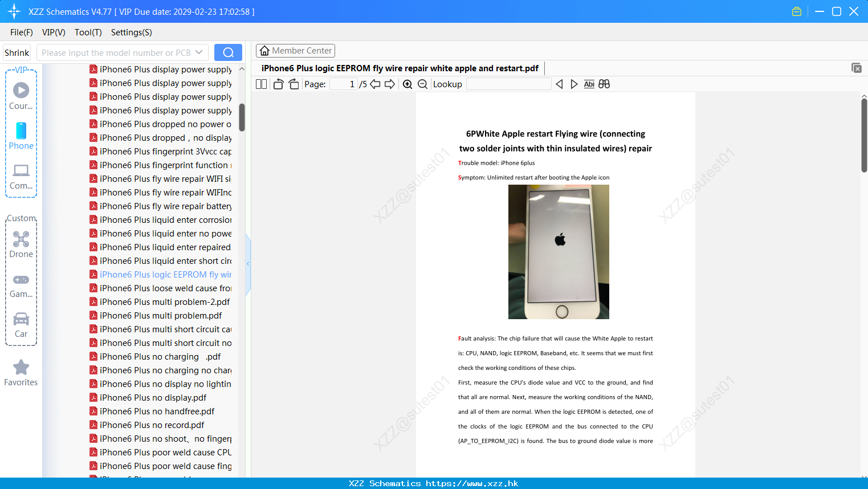Open the Member Center button

click(x=295, y=51)
